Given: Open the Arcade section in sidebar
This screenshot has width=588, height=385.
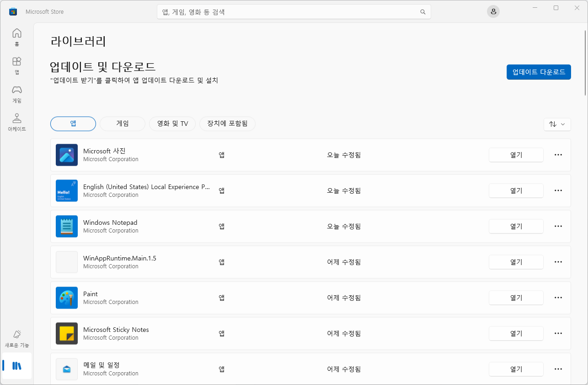Looking at the screenshot, I should click(17, 122).
